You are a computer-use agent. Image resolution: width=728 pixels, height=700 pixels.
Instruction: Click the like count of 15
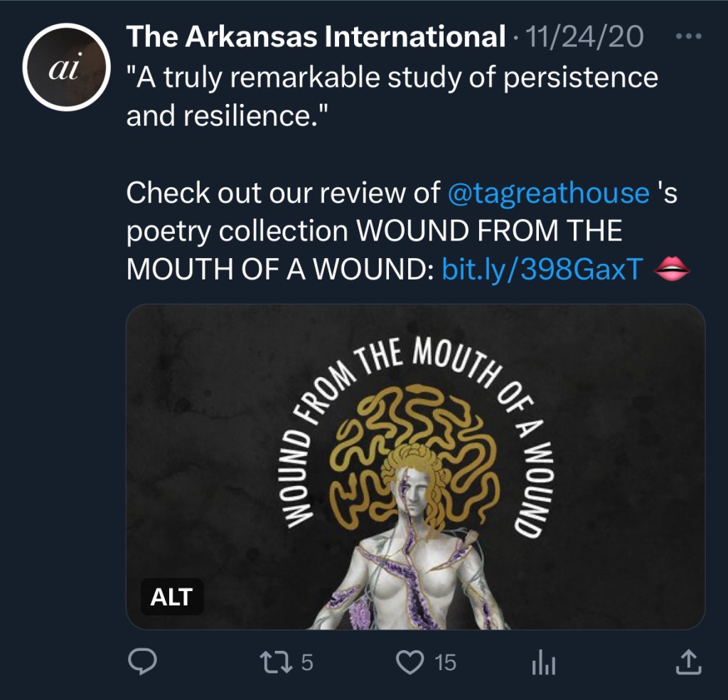445,662
